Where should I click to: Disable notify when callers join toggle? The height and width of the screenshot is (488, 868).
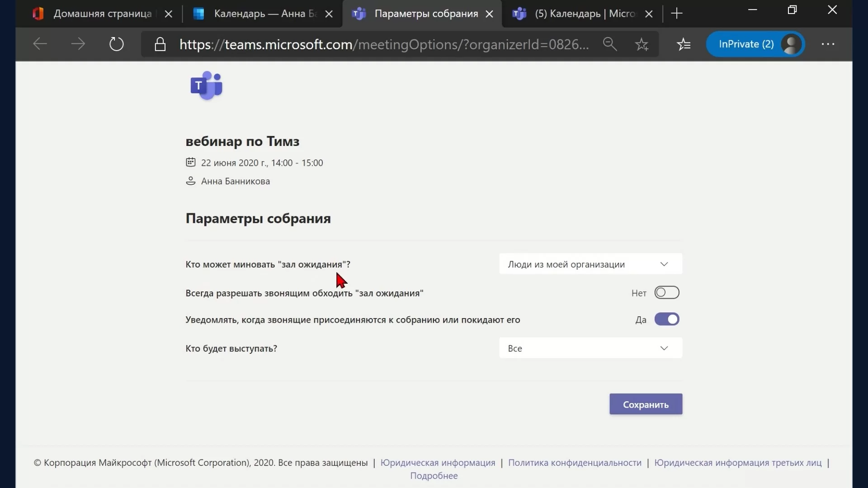pos(667,319)
